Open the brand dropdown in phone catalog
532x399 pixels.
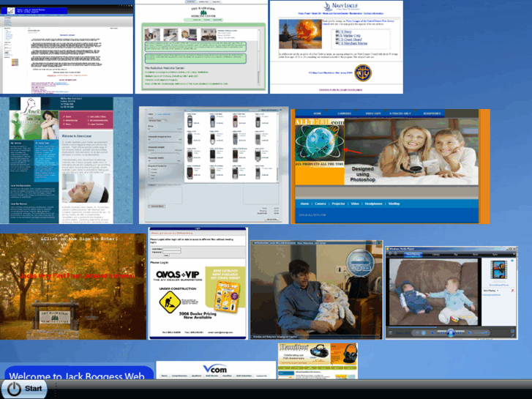(x=158, y=121)
